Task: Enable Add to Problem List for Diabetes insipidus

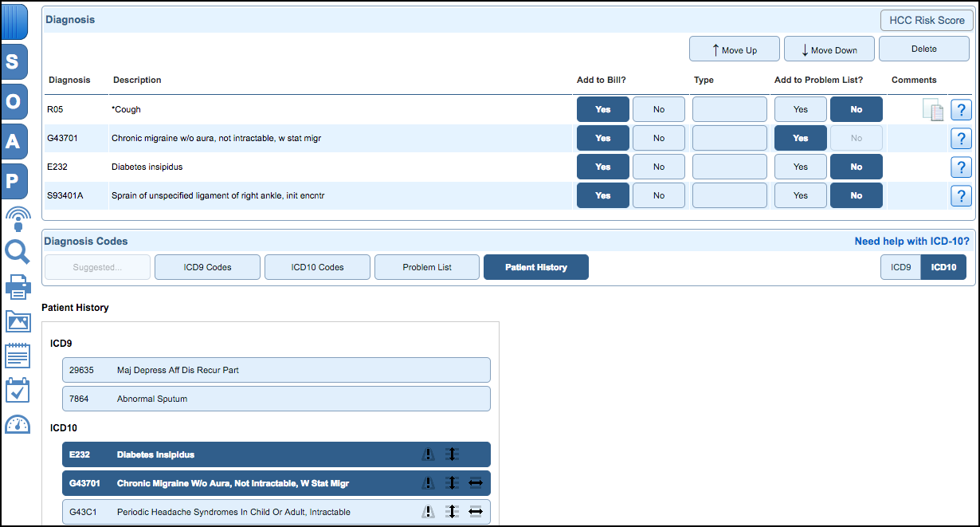Action: [x=800, y=167]
